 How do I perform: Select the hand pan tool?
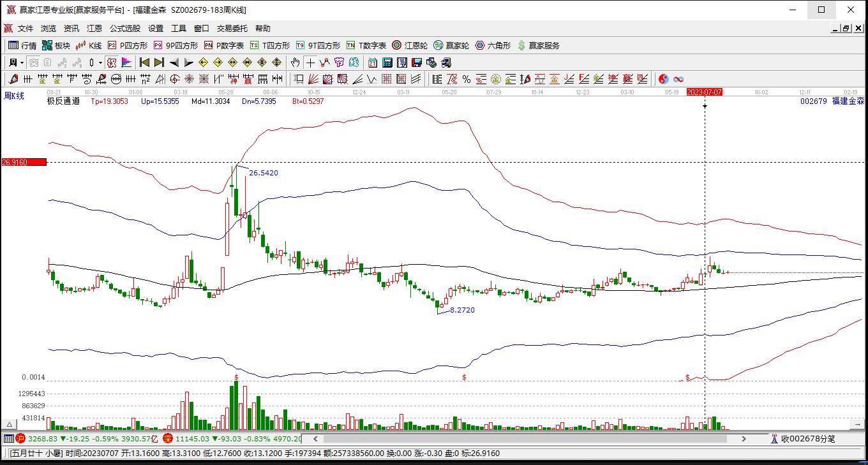pyautogui.click(x=295, y=63)
